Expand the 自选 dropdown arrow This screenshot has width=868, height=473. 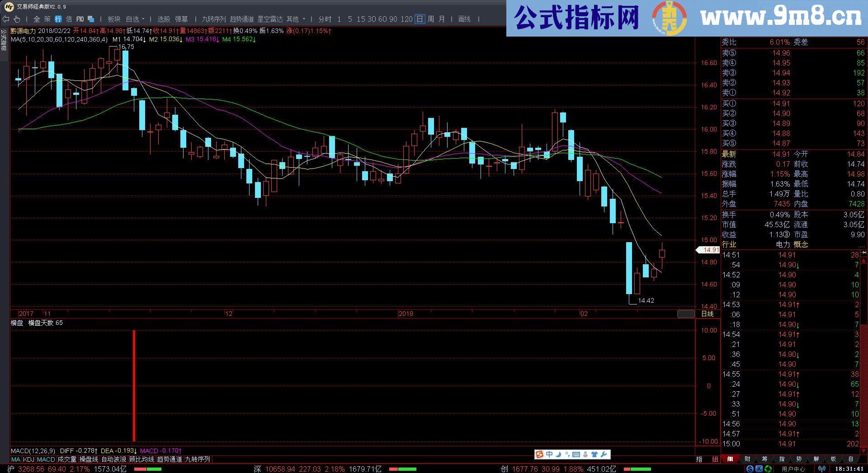tap(143, 19)
